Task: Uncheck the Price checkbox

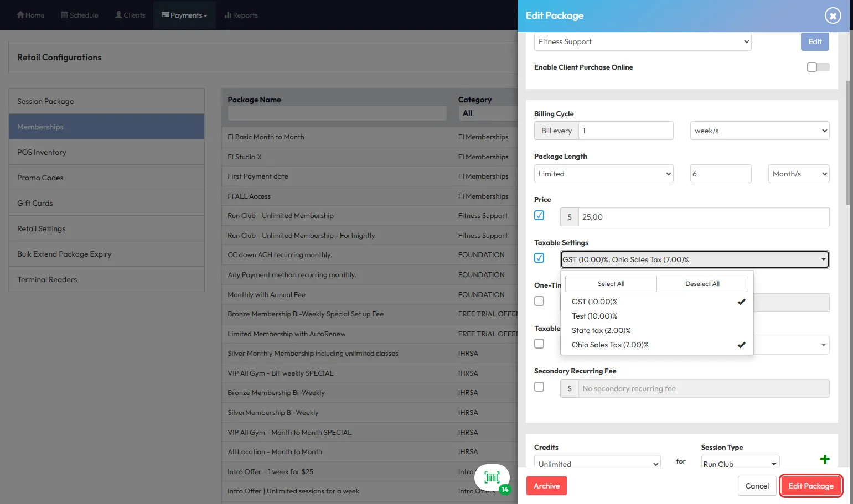Action: tap(539, 215)
